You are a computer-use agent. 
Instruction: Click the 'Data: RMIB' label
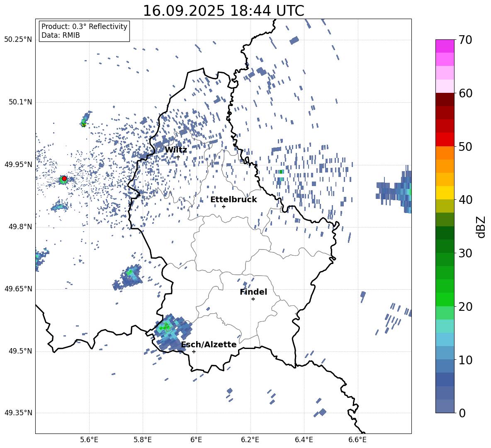pyautogui.click(x=61, y=35)
